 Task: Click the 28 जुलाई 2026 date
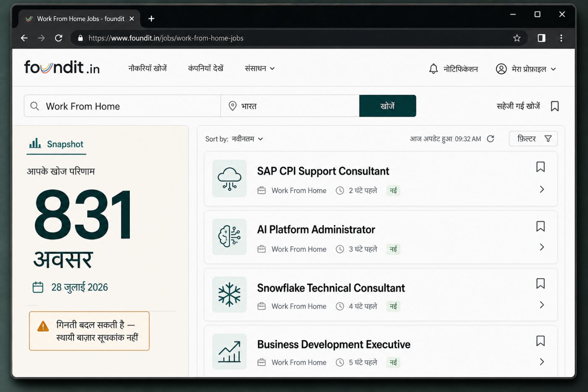click(79, 287)
